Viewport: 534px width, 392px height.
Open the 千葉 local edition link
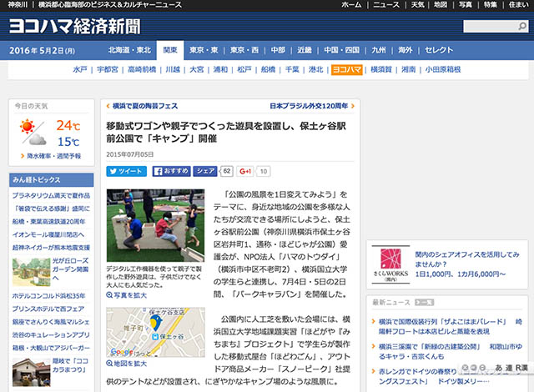[292, 69]
